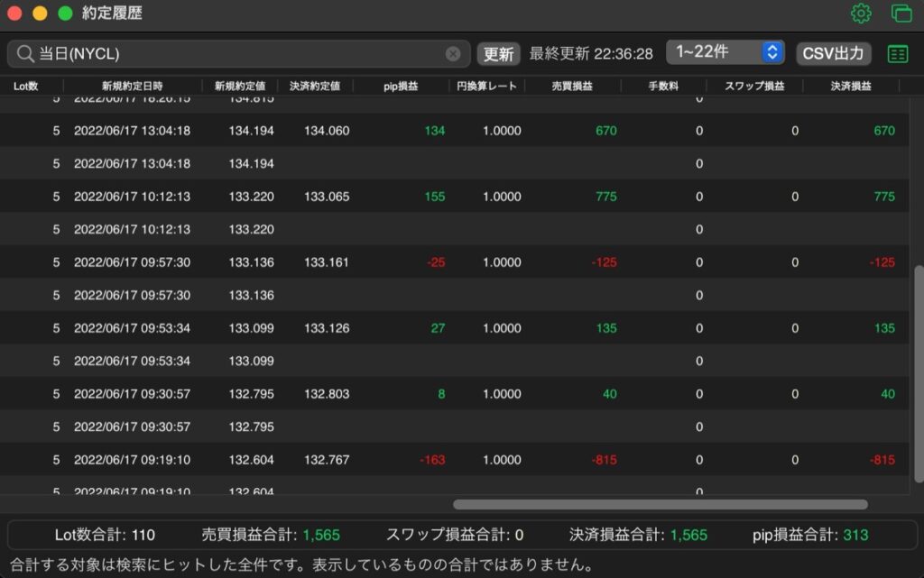Viewport: 924px width, 578px height.
Task: Click the vertical scrollbar thumb
Action: coord(919,373)
